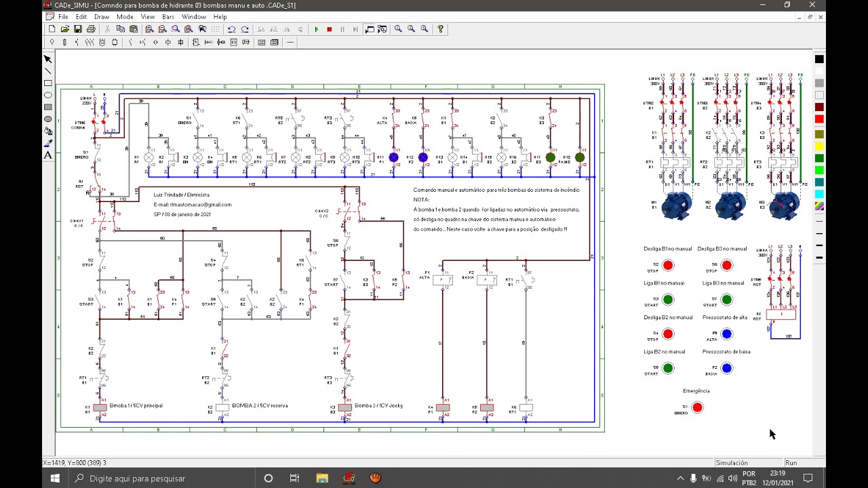Viewport: 868px width, 488px height.
Task: Open a file using the folder icon
Action: pos(65,29)
